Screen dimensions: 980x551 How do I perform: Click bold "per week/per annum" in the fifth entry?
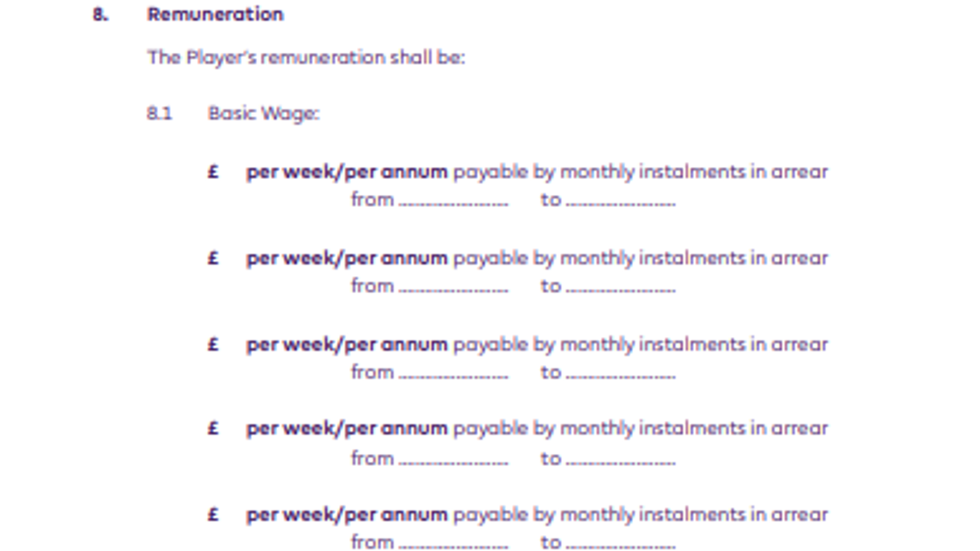coord(347,514)
